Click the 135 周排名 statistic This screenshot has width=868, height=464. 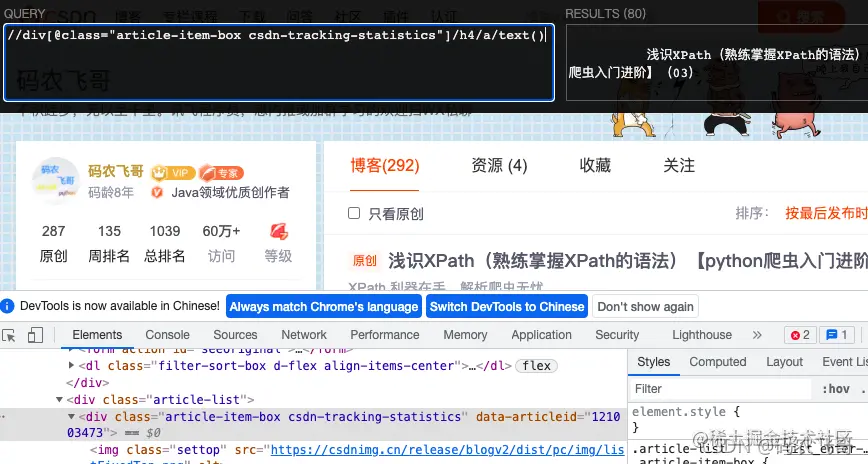coord(109,243)
